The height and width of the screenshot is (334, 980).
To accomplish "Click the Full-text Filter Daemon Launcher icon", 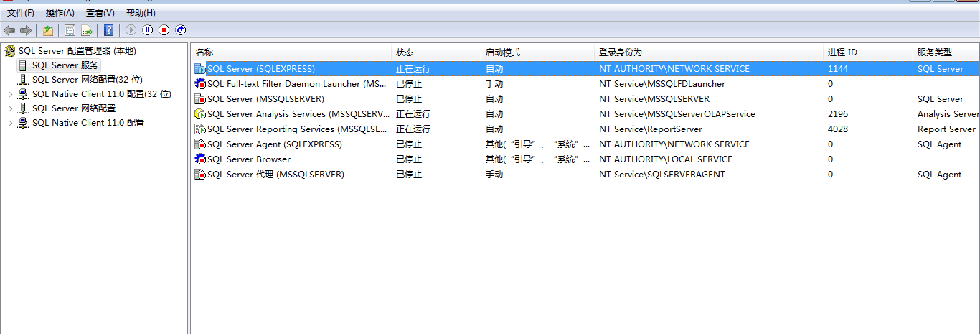I will pyautogui.click(x=200, y=84).
